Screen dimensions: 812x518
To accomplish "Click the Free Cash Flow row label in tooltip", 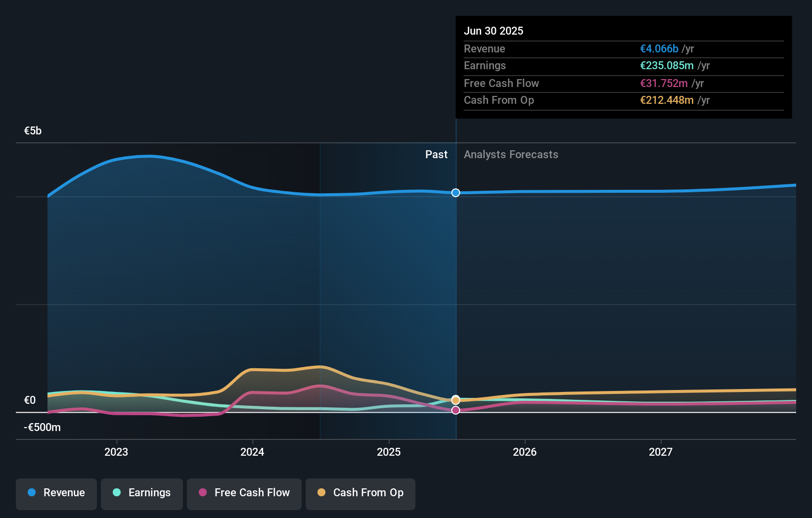I will point(501,84).
